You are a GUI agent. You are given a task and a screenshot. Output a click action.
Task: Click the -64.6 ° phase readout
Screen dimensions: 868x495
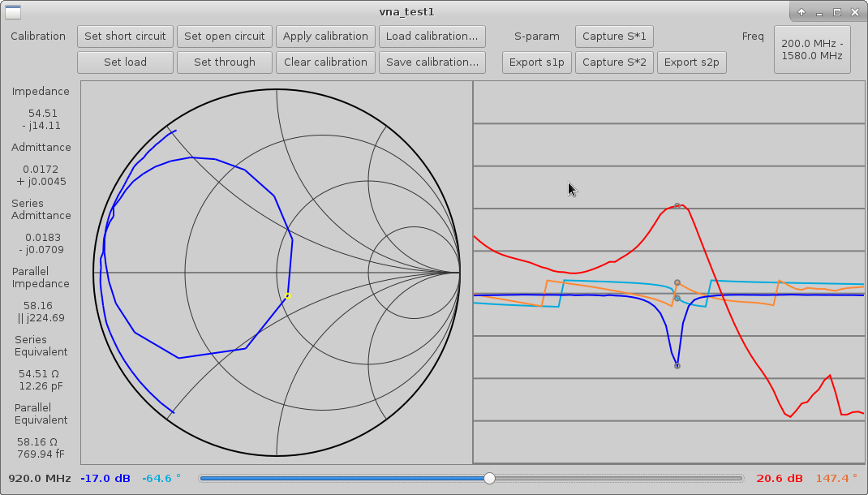tap(161, 479)
